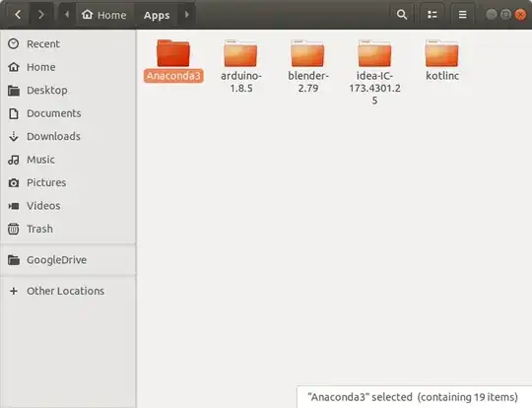The width and height of the screenshot is (532, 408).
Task: Open Desktop in sidebar
Action: (x=68, y=90)
